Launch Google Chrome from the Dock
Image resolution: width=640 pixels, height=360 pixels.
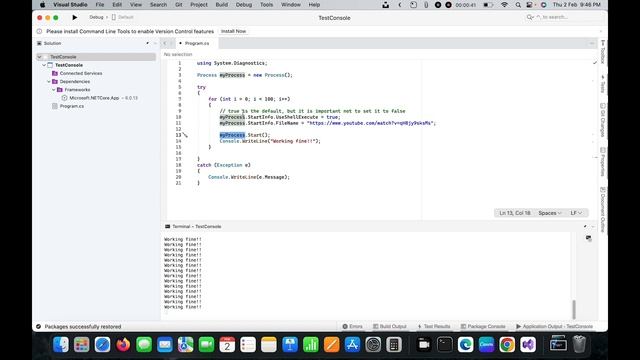pyautogui.click(x=507, y=345)
